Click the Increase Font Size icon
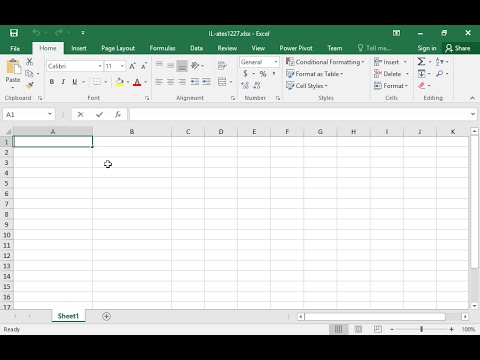 point(132,66)
